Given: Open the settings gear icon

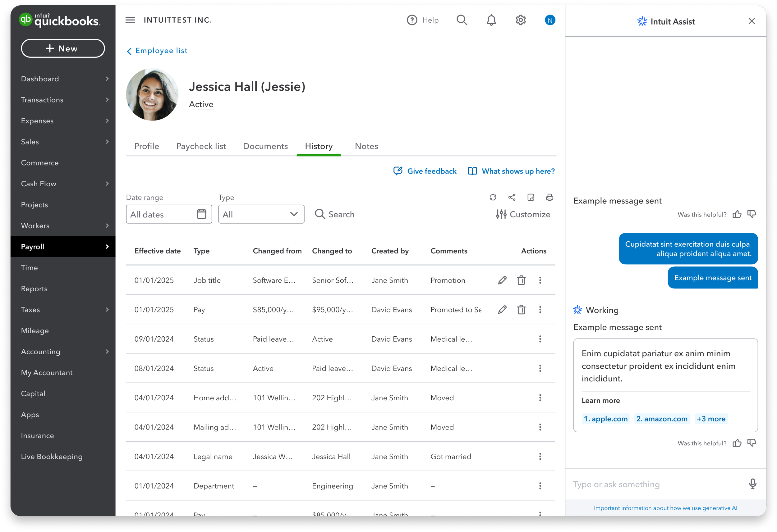Looking at the screenshot, I should [520, 20].
